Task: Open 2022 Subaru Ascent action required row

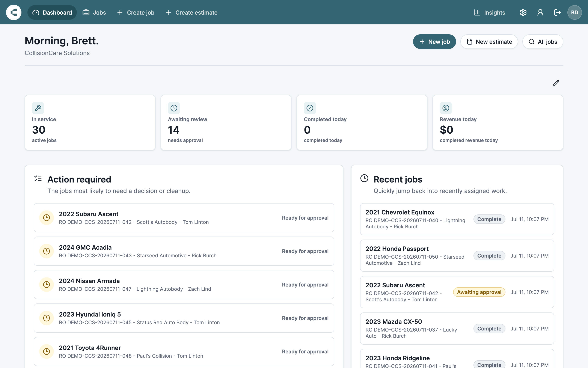Action: pos(184,218)
